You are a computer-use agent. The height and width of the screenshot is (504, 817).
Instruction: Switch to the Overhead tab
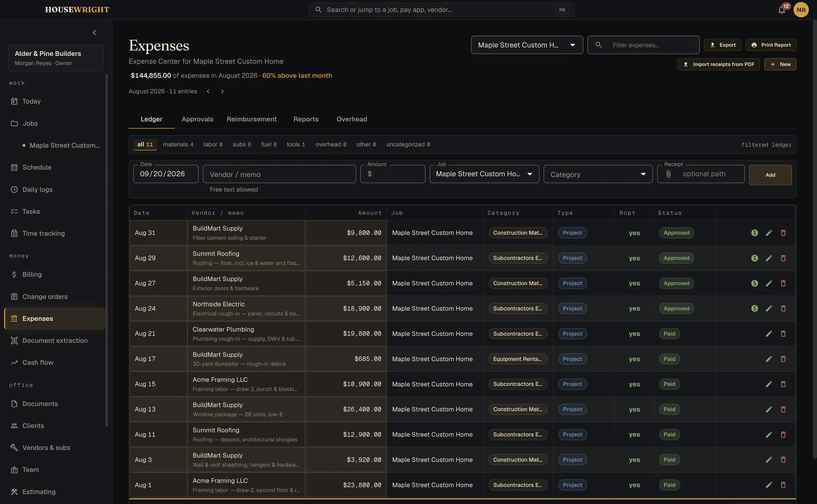[x=352, y=119]
